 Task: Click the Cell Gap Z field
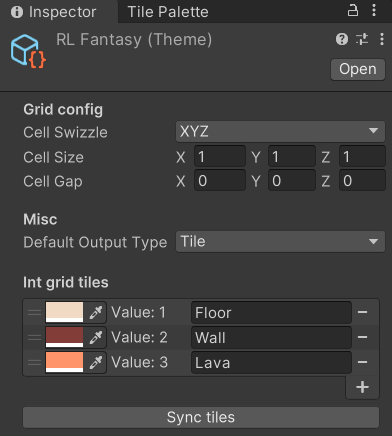point(362,181)
